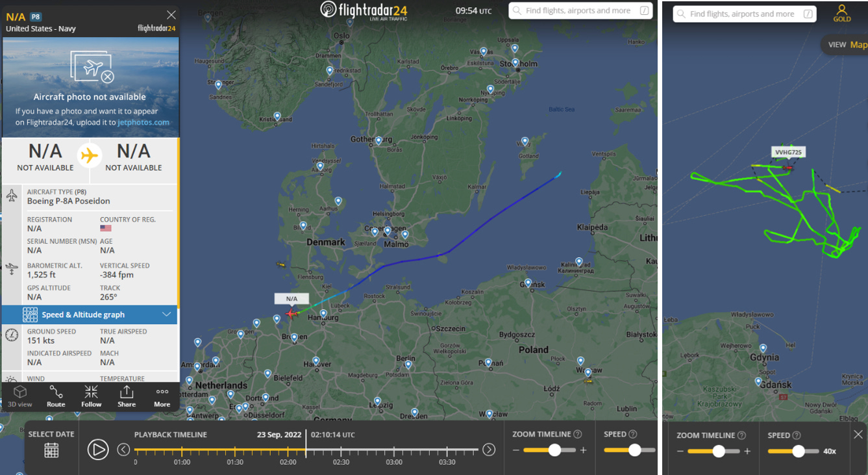Screen dimensions: 868x475
Task: Open the Select Date calendar
Action: 51,450
